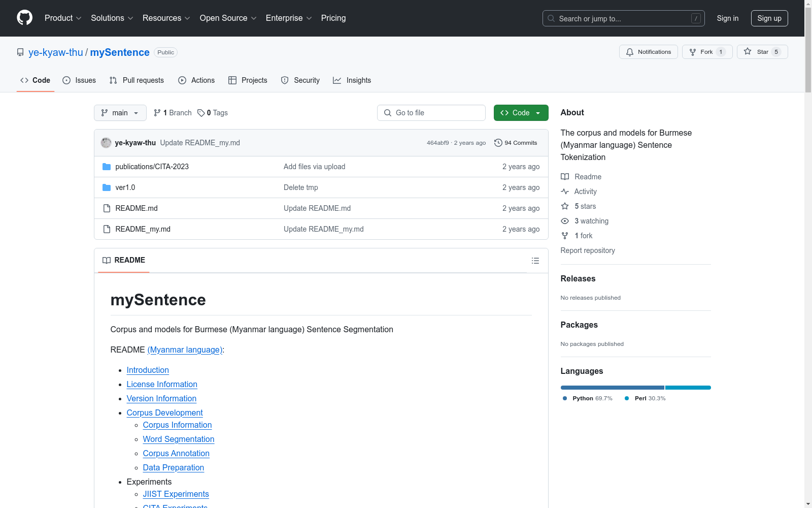Click the search magnifier icon in header
The height and width of the screenshot is (508, 812).
[551, 18]
